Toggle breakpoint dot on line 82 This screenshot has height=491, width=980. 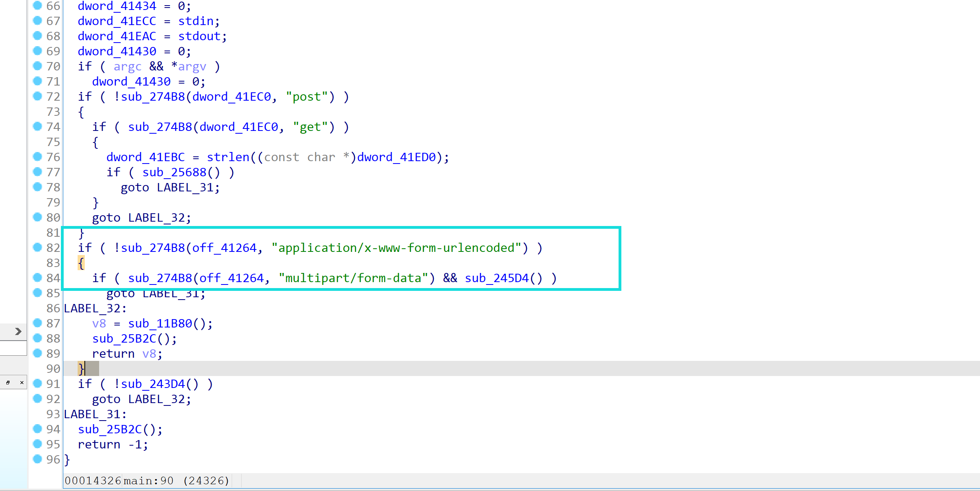[37, 247]
